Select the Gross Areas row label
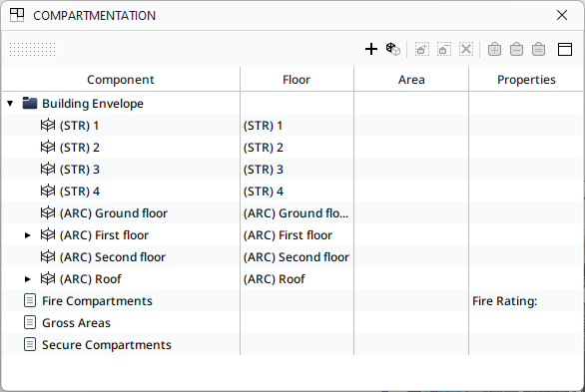 (x=76, y=323)
